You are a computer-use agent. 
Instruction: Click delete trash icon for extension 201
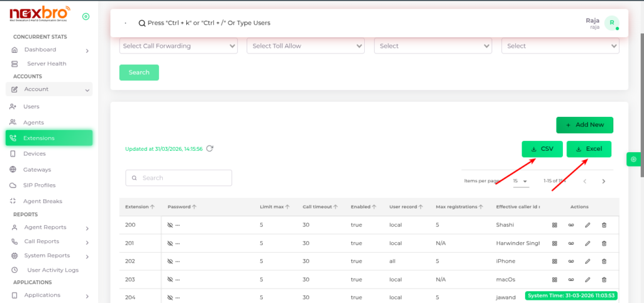coord(604,243)
